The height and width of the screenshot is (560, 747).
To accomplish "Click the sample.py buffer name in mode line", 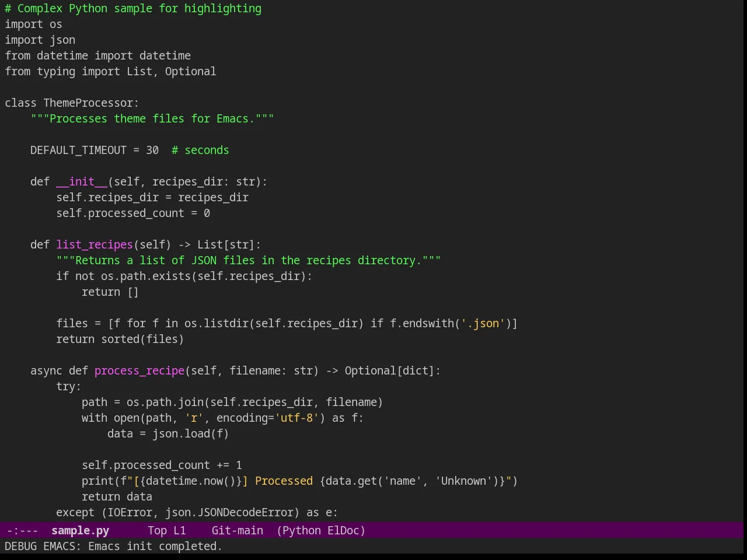I will click(x=80, y=530).
